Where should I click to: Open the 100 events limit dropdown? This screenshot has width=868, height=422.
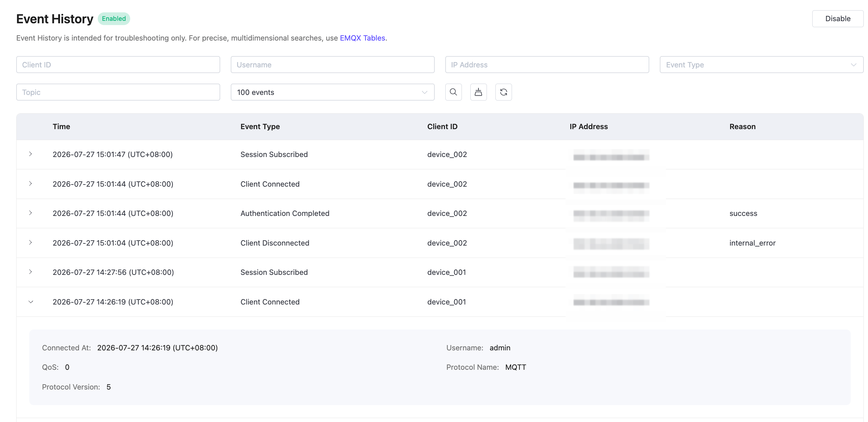click(x=332, y=92)
